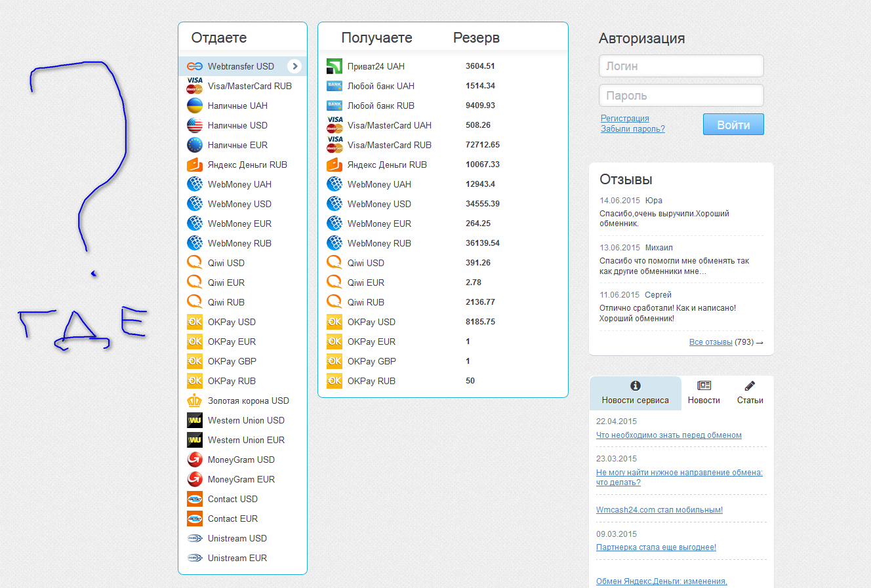The width and height of the screenshot is (871, 588).
Task: Switch to the Новости tab
Action: click(x=704, y=393)
